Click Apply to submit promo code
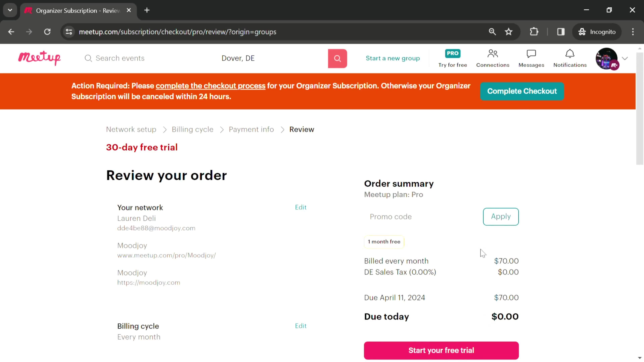The image size is (644, 362). 501,217
